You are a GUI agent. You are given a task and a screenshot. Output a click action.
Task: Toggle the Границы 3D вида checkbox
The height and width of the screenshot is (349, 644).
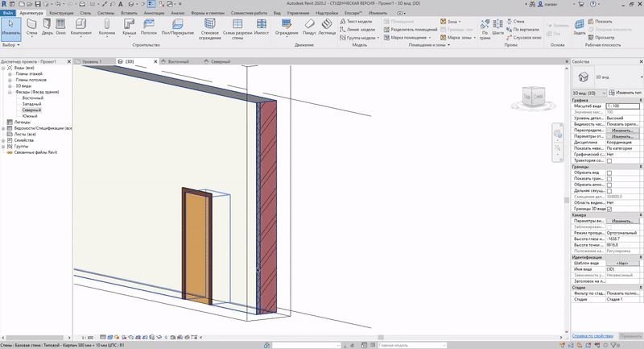609,210
